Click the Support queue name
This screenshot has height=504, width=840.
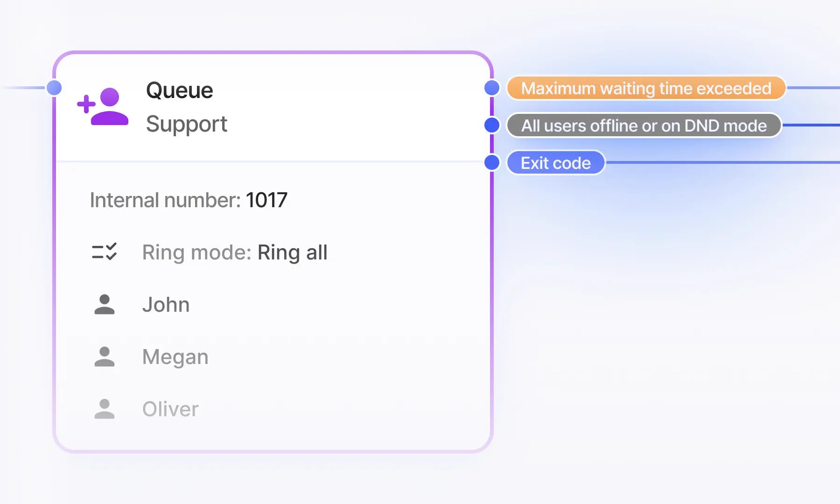click(187, 124)
